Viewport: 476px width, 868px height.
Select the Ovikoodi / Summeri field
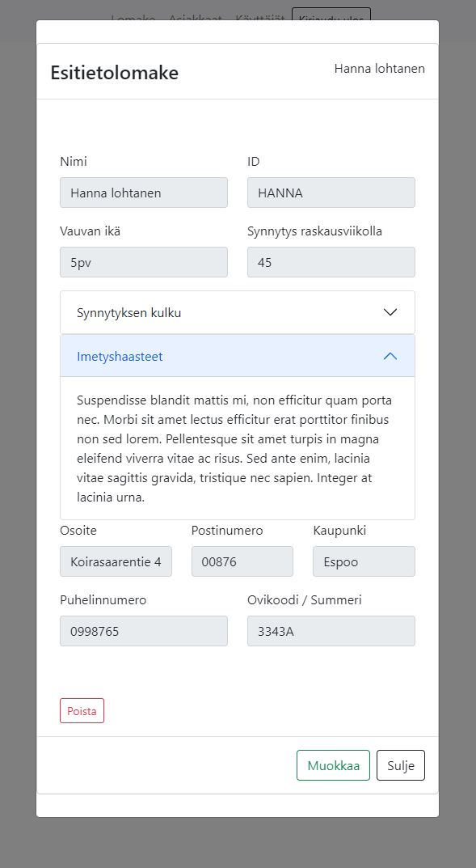[331, 630]
